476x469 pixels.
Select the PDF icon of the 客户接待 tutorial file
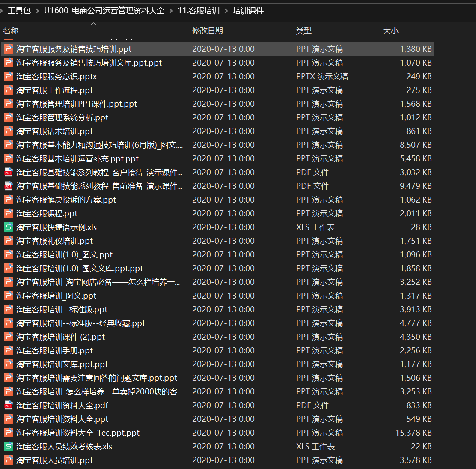tap(9, 172)
